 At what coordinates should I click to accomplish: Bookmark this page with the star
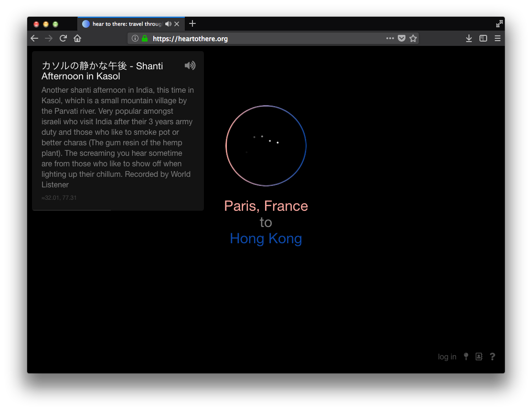coord(413,38)
